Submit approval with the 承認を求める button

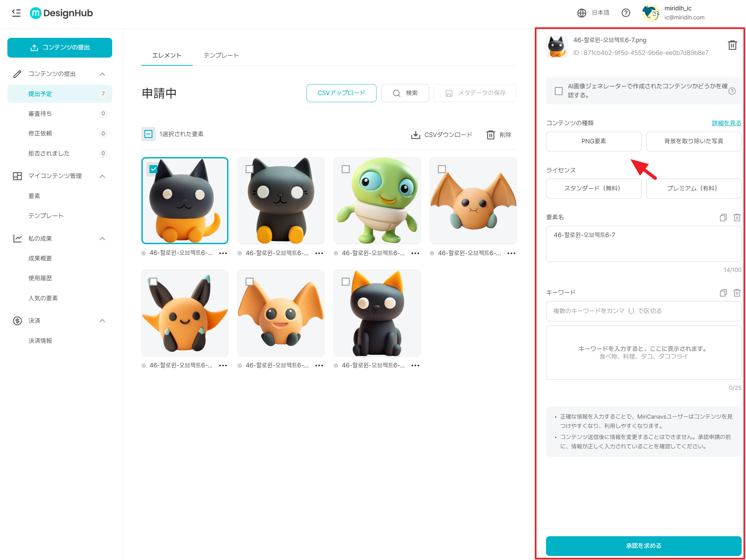coord(643,546)
